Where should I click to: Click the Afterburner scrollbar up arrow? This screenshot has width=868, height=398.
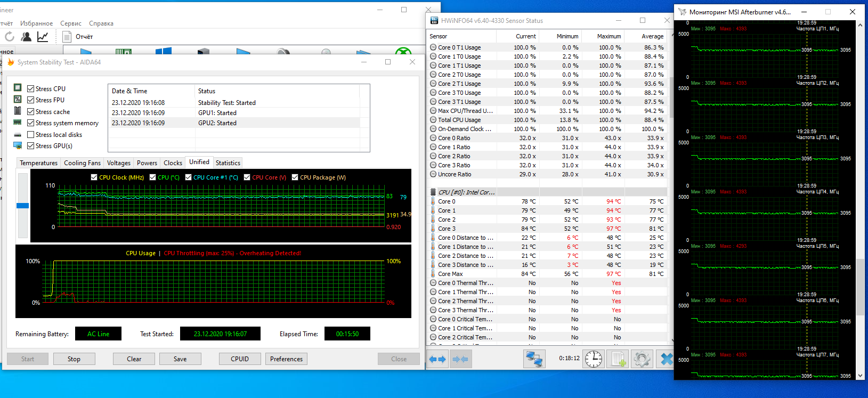coord(860,25)
